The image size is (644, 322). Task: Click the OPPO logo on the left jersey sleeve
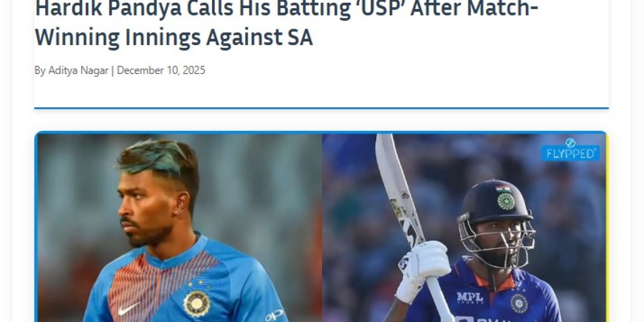tap(274, 315)
